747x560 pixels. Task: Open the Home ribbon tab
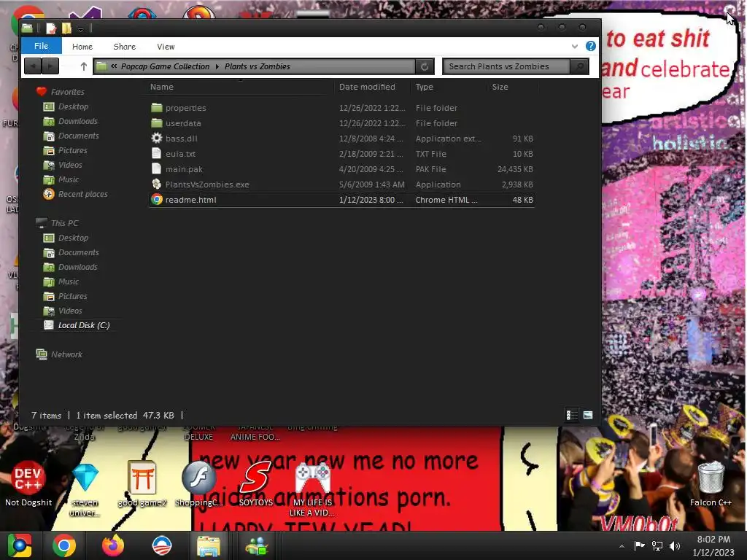(x=82, y=47)
